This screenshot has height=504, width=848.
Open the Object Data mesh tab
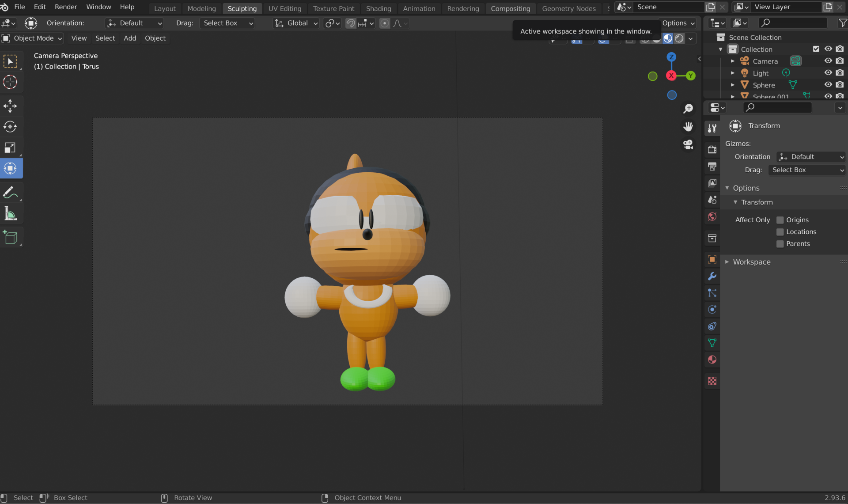[x=712, y=343]
